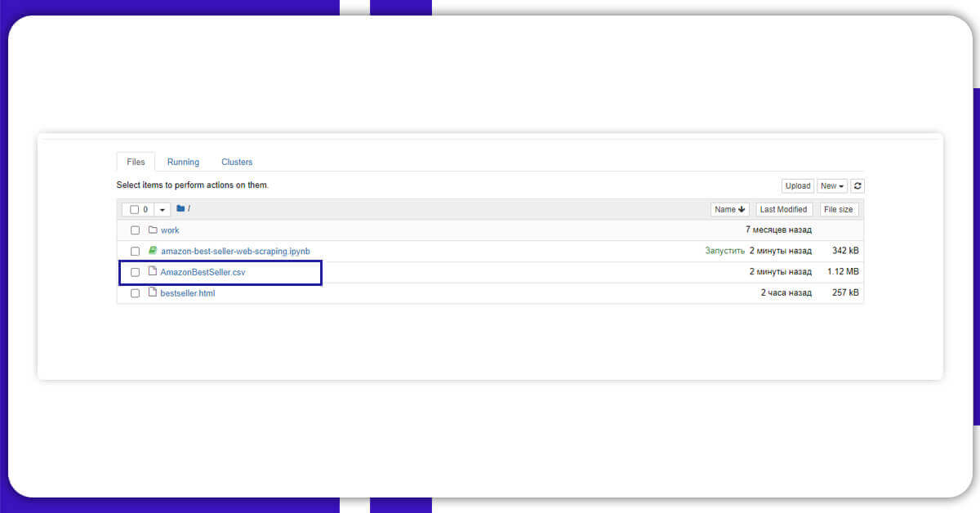
Task: Sort by Last Modified column
Action: point(784,209)
